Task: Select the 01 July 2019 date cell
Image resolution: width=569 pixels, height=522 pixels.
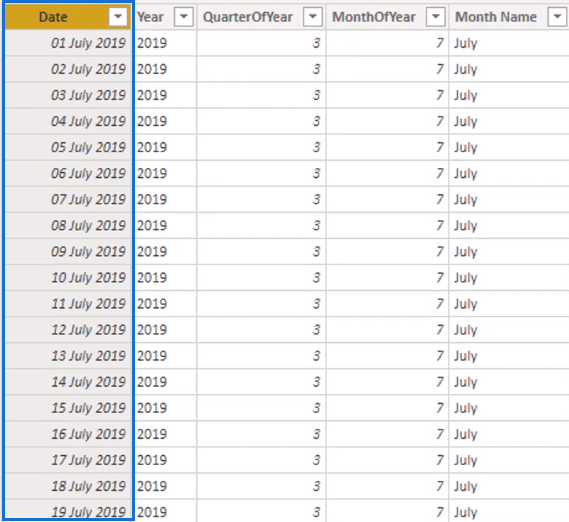Action: 68,43
